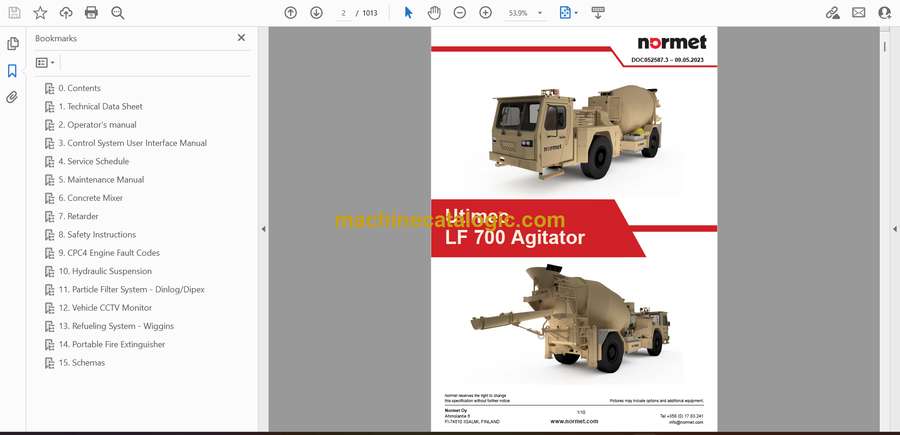
Task: Open 9. CPC4 Engine Fault Codes
Action: click(x=109, y=253)
